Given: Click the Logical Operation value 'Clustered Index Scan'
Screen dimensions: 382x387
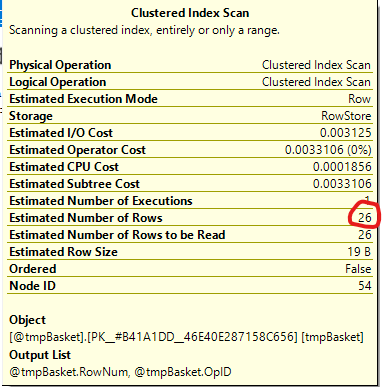Looking at the screenshot, I should click(316, 82).
